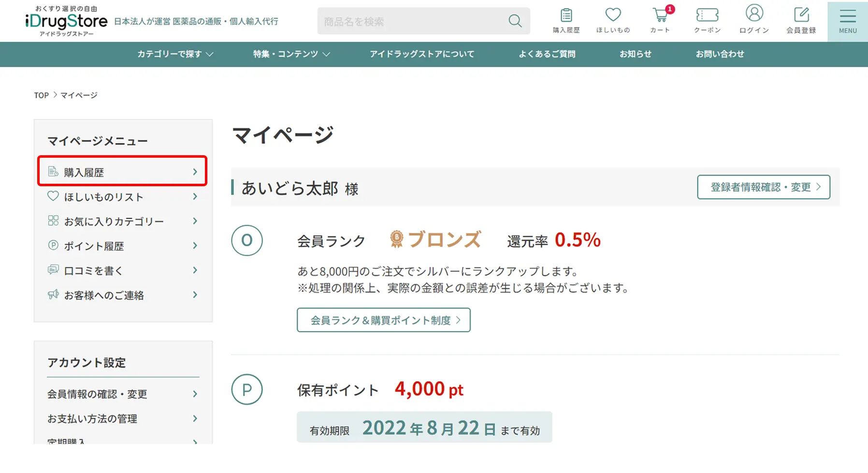Click chevron on the ポイント履歴 row
The height and width of the screenshot is (473, 868).
coord(195,246)
